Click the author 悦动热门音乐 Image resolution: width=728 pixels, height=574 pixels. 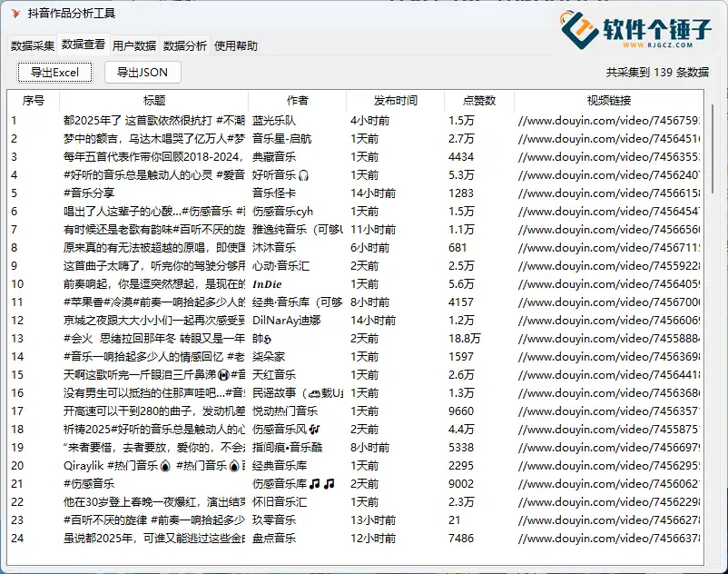tap(285, 411)
